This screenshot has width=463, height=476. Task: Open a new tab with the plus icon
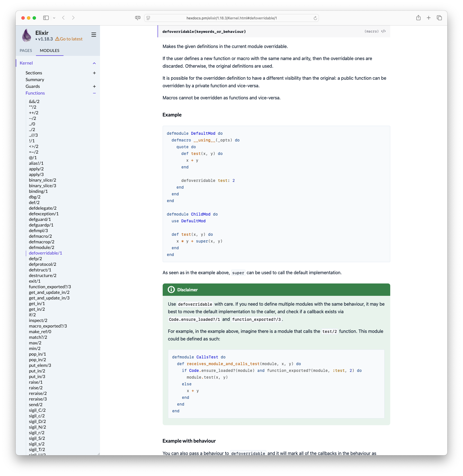point(428,18)
